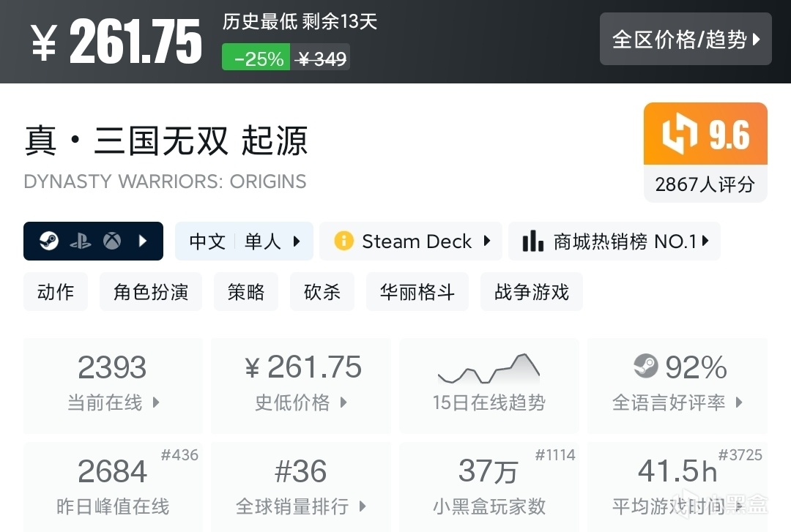This screenshot has width=791, height=532.
Task: Click the Steam platform icon
Action: tap(49, 241)
